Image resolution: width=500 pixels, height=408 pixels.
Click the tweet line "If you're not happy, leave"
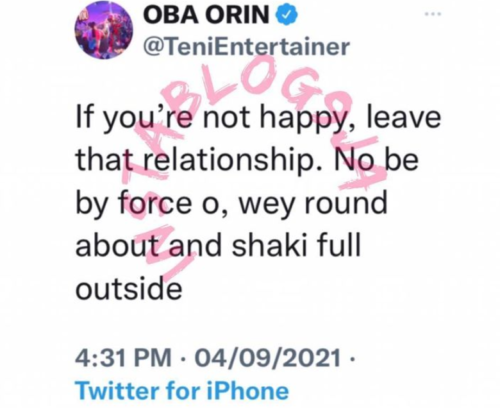(x=259, y=117)
